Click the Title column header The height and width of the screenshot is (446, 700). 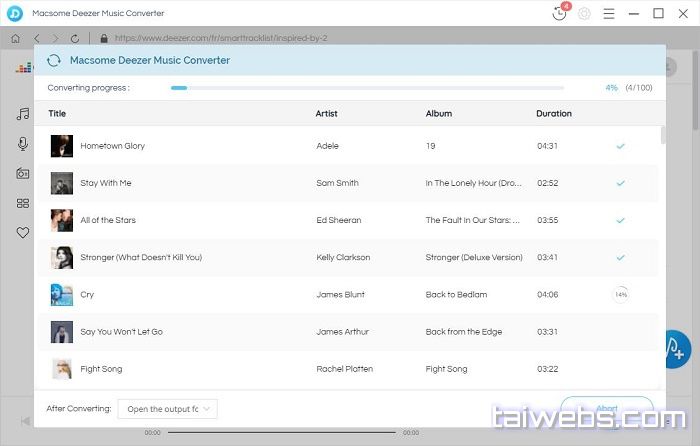pos(57,114)
